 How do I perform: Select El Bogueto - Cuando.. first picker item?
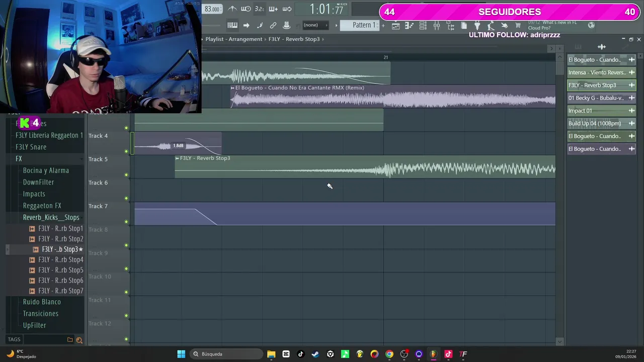coord(601,60)
